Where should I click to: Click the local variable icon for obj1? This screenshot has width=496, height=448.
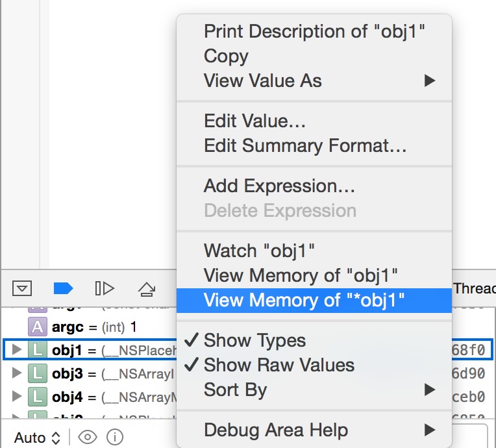point(38,350)
